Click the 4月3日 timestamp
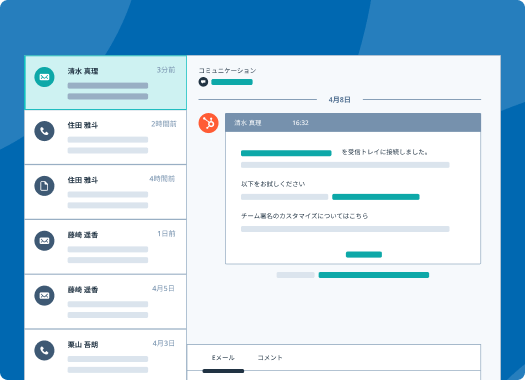This screenshot has height=380, width=525. coord(163,344)
